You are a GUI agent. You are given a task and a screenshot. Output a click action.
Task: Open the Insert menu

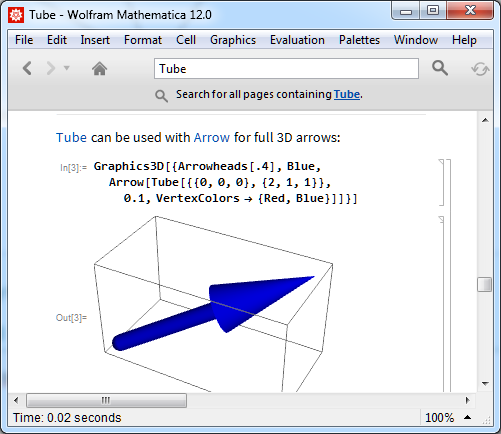(x=95, y=40)
